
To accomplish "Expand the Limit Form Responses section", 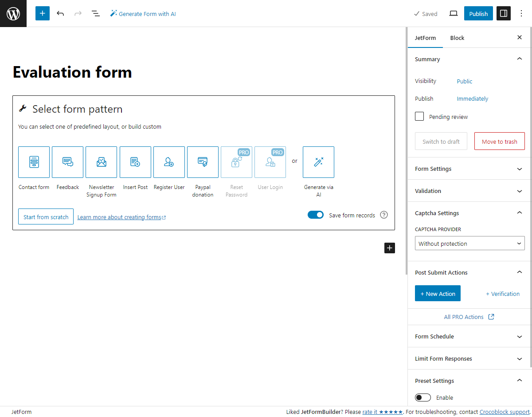I will (x=469, y=358).
